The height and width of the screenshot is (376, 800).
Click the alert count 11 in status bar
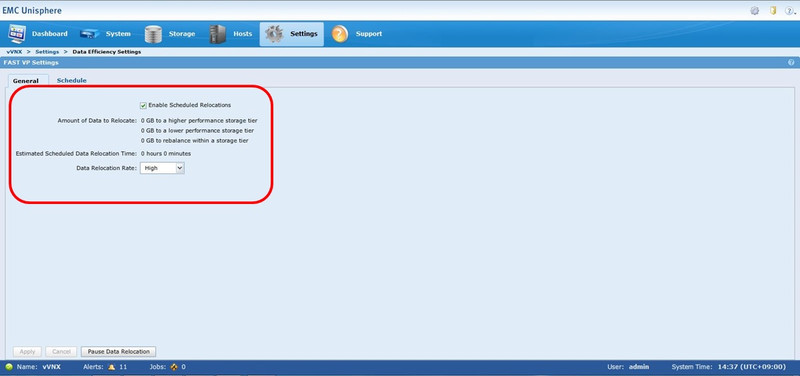tap(123, 367)
